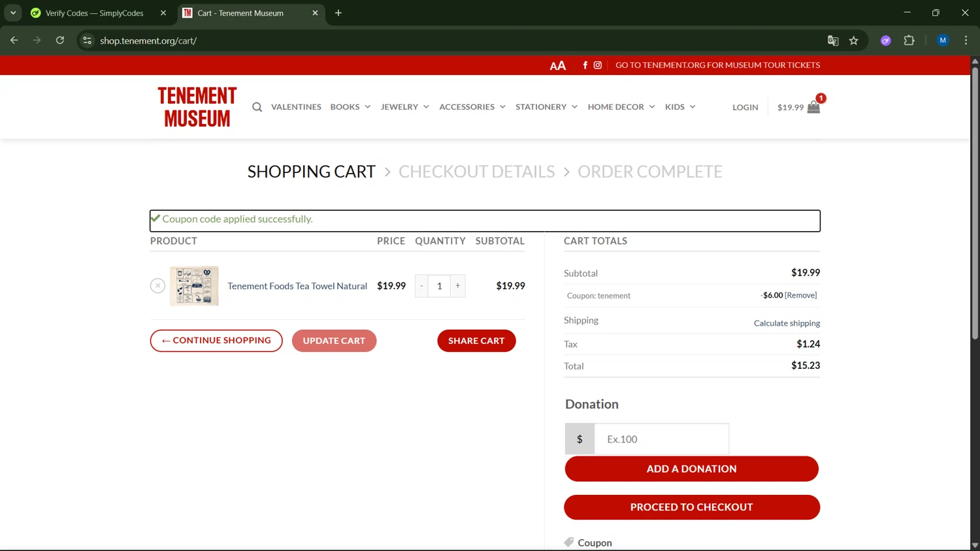Open the tab search dropdown arrow
This screenshot has height=551, width=980.
pos(13,13)
